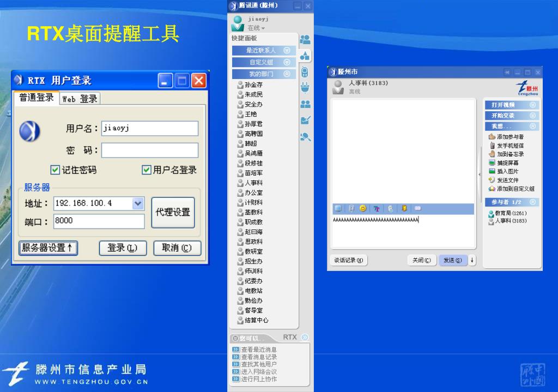
Task: Click the 人事科 contact avatar in chat window
Action: [338, 87]
